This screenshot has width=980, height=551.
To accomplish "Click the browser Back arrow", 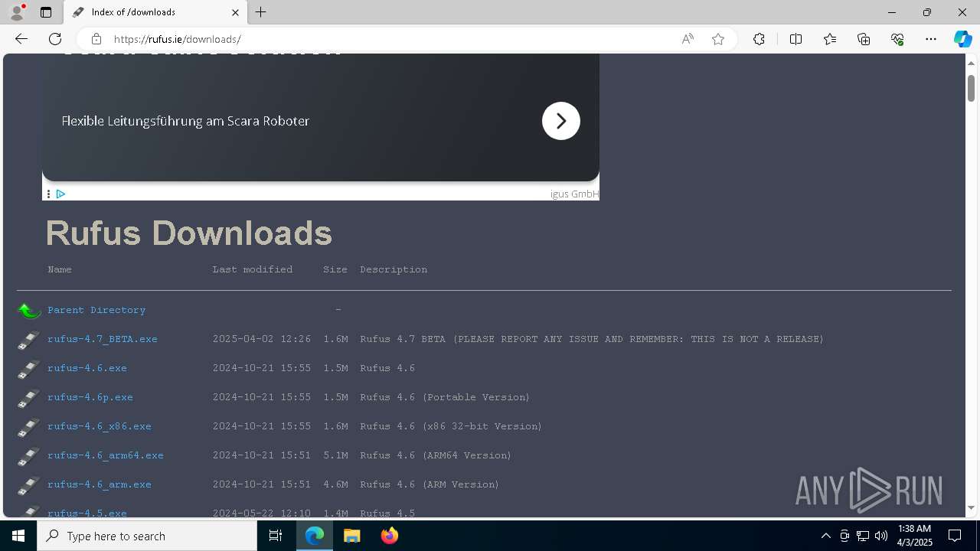I will [x=21, y=39].
